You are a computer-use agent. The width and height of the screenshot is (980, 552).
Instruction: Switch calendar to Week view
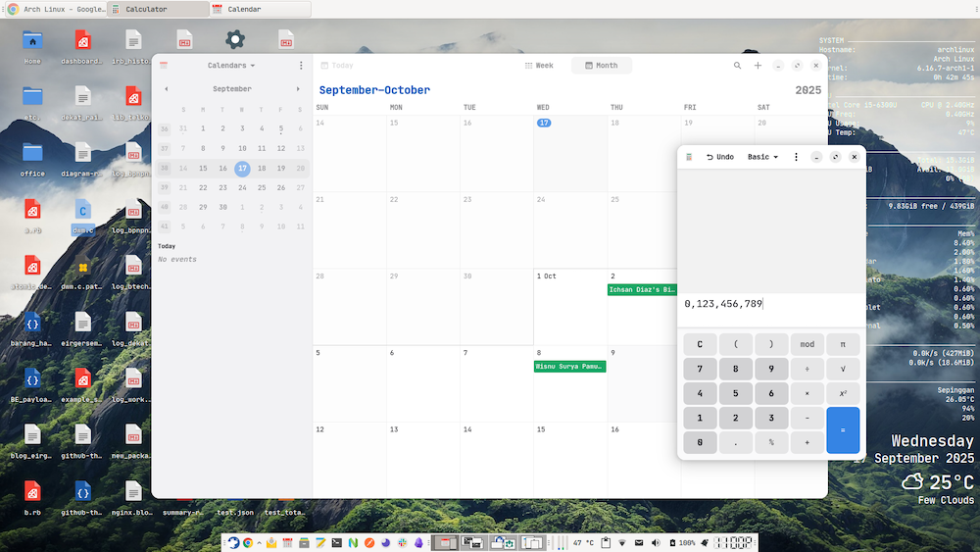(x=540, y=66)
